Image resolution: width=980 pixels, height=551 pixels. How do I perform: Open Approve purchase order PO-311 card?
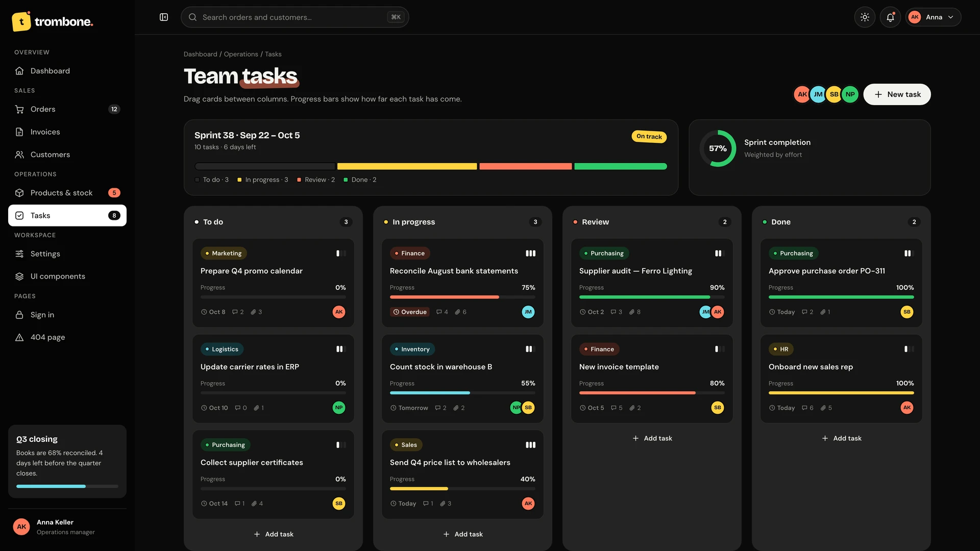[841, 283]
